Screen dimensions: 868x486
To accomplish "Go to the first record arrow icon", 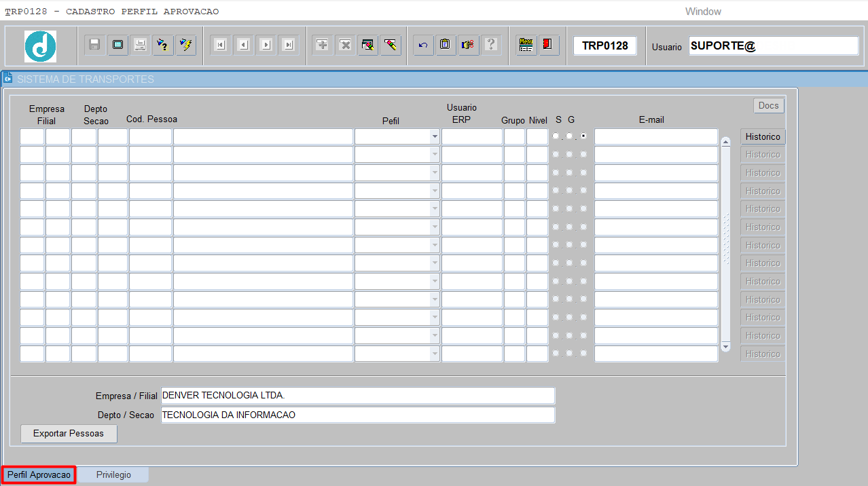I will [220, 45].
